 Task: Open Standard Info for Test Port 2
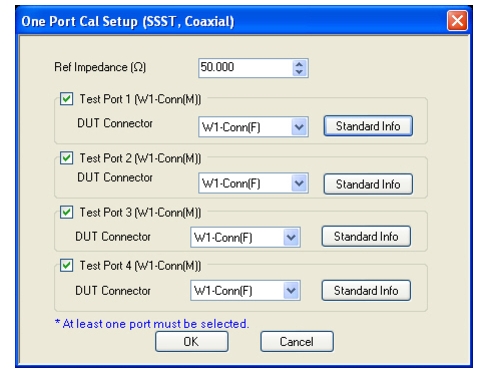368,184
